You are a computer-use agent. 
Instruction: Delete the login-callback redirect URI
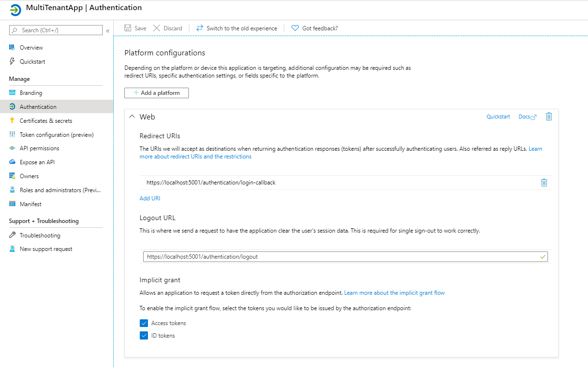pos(544,183)
